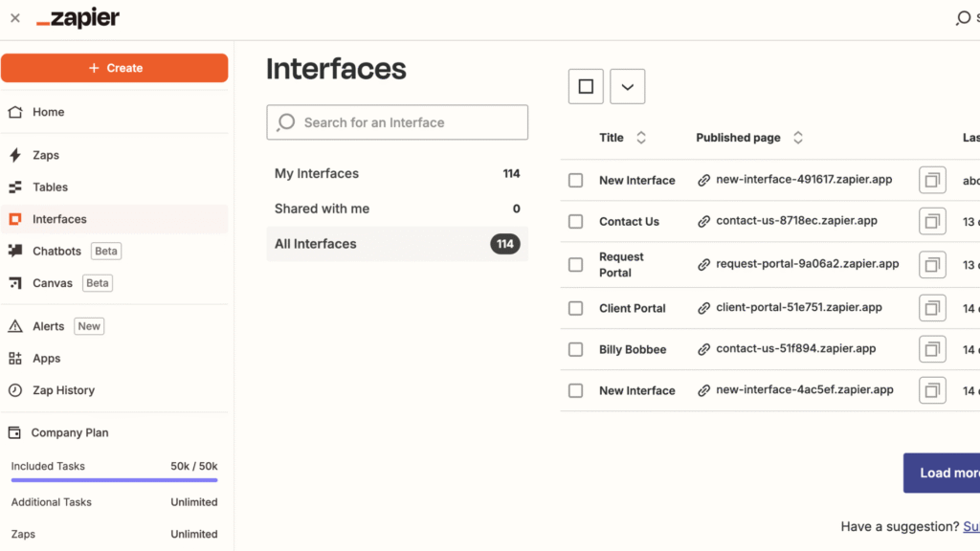This screenshot has height=551, width=980.
Task: Click the Company Plan wallet icon
Action: [14, 432]
